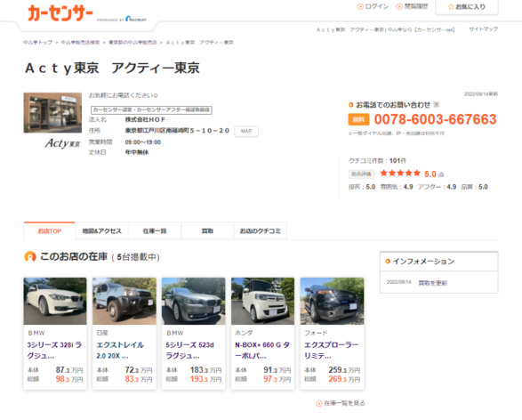Go to 東京都の中古車販売店 breadcrumb

point(133,43)
